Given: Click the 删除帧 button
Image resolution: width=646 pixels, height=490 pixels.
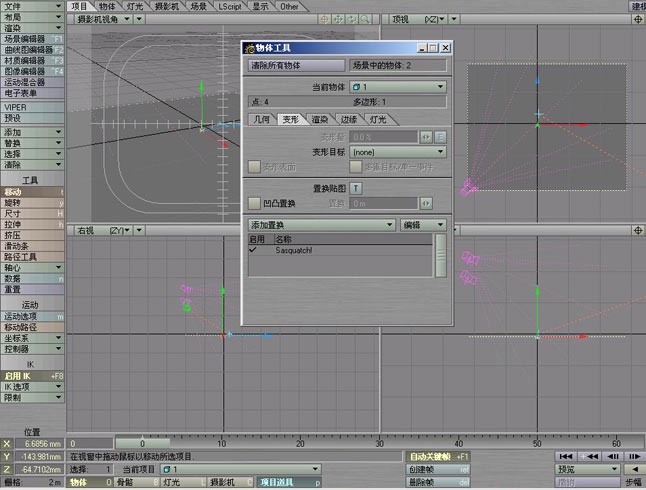Looking at the screenshot, I should tap(438, 482).
